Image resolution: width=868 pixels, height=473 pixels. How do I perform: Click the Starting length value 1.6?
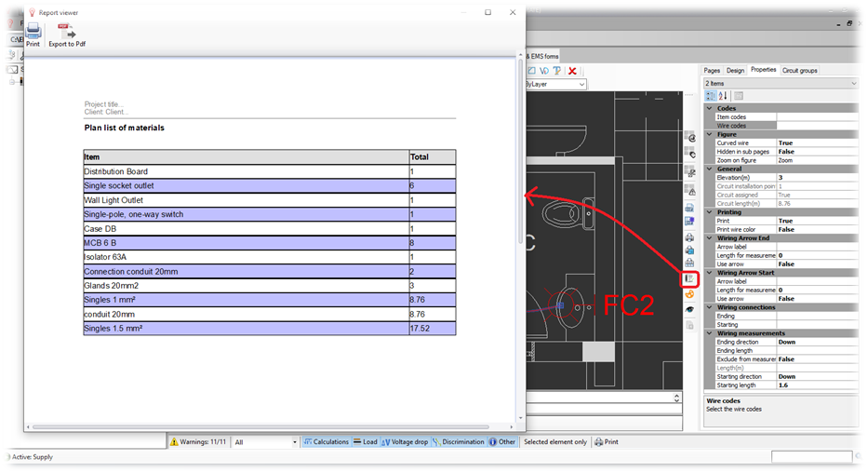tap(817, 385)
